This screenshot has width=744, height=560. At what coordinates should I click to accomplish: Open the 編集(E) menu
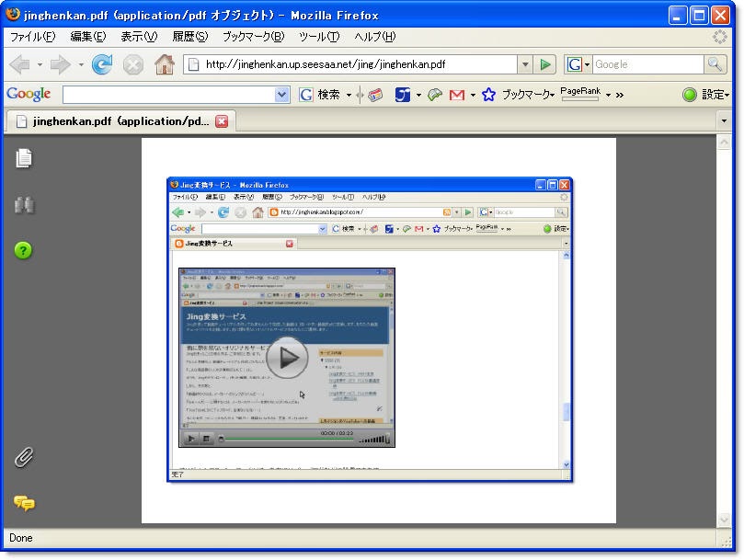click(87, 37)
